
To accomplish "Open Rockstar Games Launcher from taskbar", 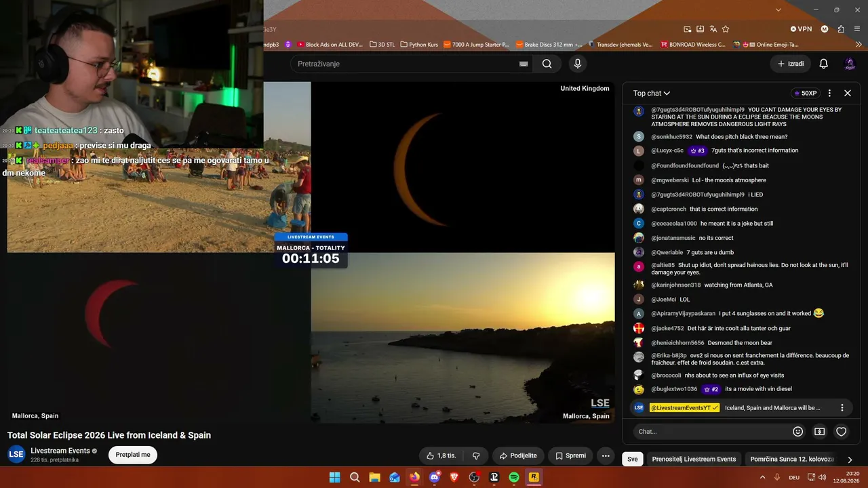I will 534,477.
